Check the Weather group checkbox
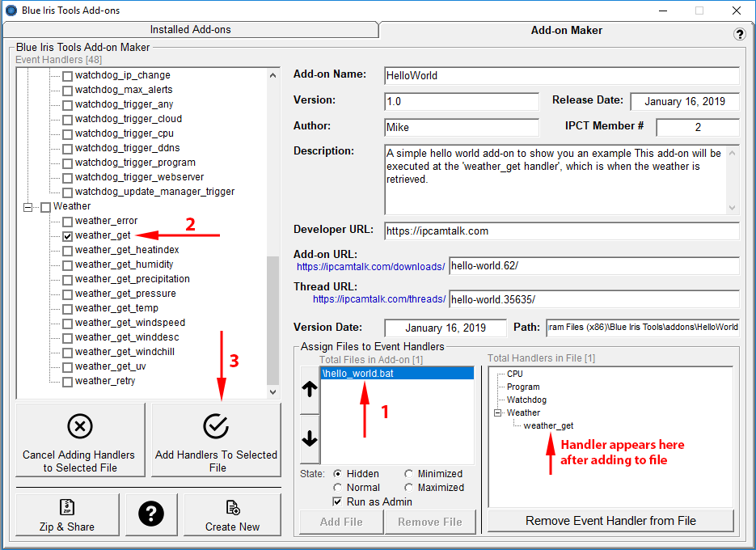 click(x=46, y=207)
